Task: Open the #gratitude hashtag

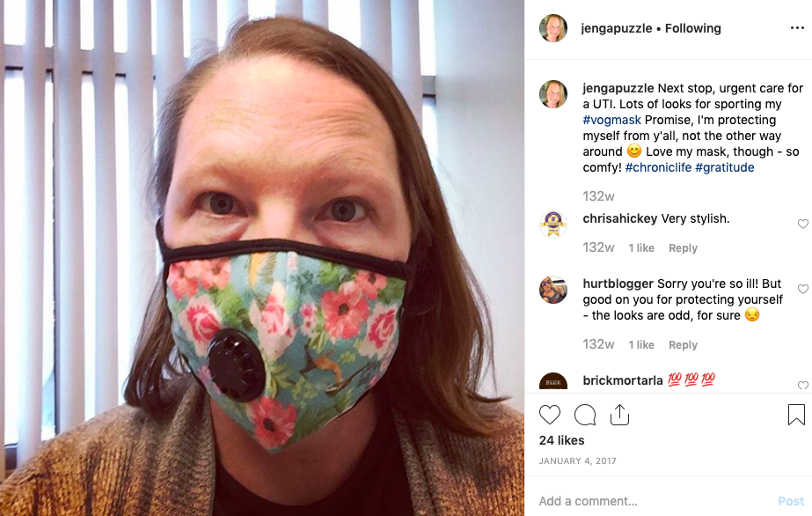Action: (x=725, y=168)
